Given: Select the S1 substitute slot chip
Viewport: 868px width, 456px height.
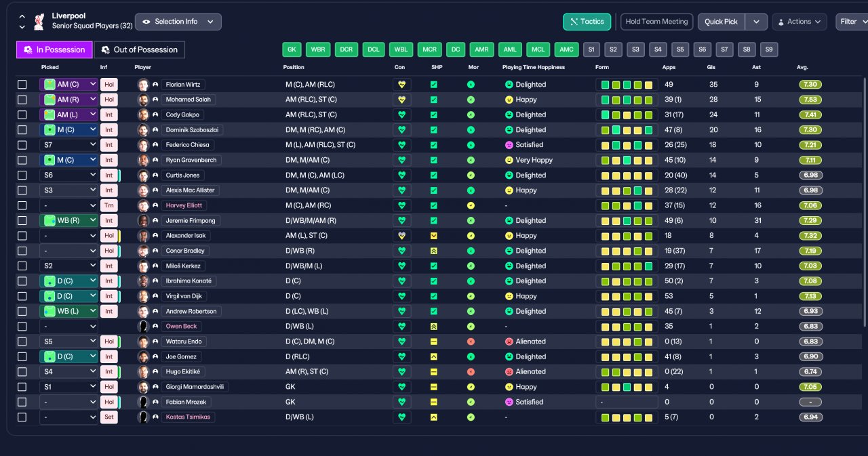Looking at the screenshot, I should pyautogui.click(x=591, y=49).
